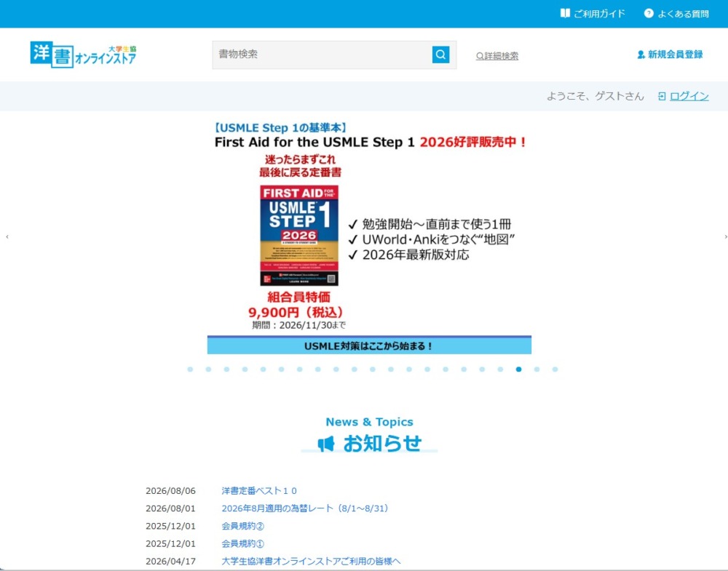Open the 会員規約① news link
The width and height of the screenshot is (728, 571).
point(243,543)
